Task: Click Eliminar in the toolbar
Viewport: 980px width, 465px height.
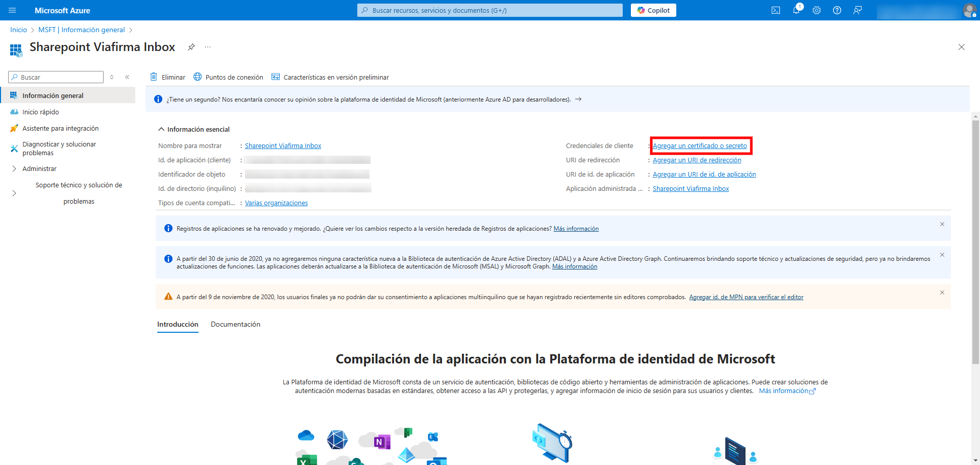Action: tap(167, 77)
